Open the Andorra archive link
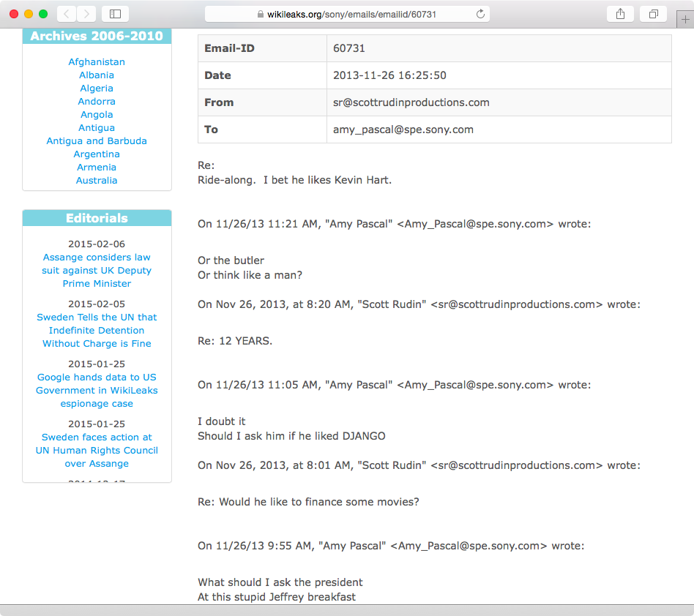This screenshot has height=616, width=694. coord(97,101)
